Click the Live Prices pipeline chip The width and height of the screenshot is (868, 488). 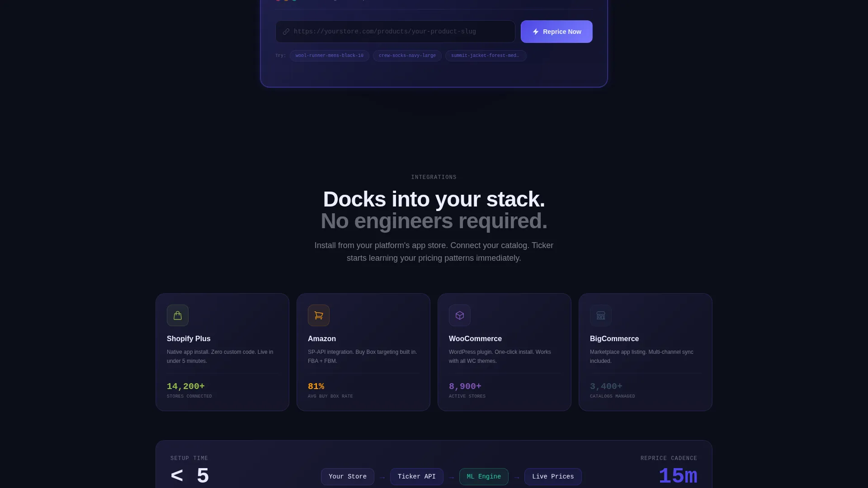pos(553,477)
